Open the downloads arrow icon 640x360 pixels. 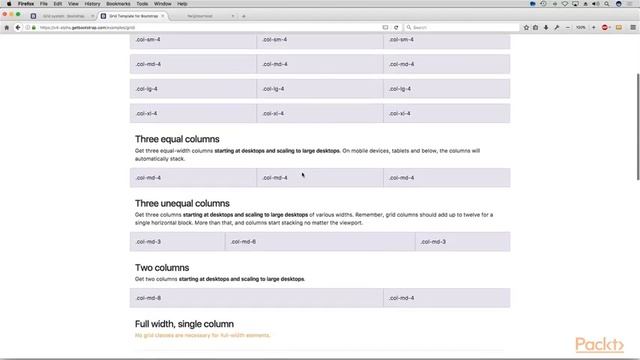pyautogui.click(x=546, y=27)
